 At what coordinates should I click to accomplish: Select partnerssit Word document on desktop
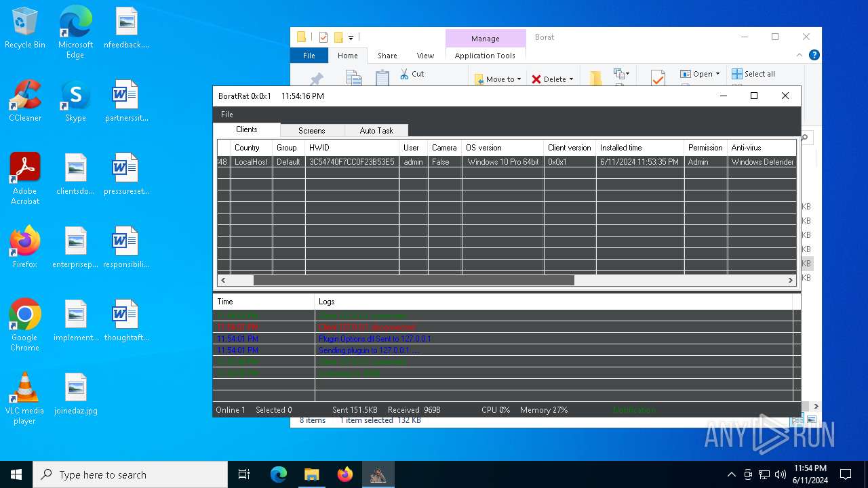126,101
